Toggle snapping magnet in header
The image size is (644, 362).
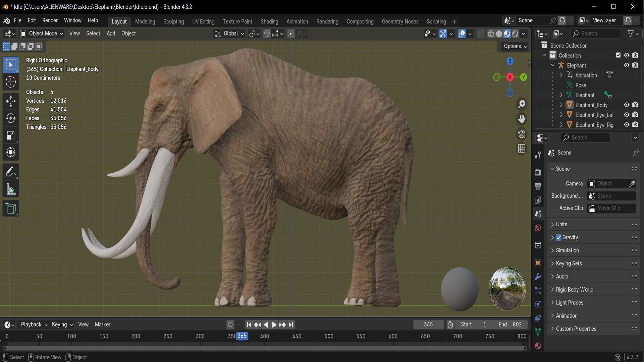[x=267, y=34]
